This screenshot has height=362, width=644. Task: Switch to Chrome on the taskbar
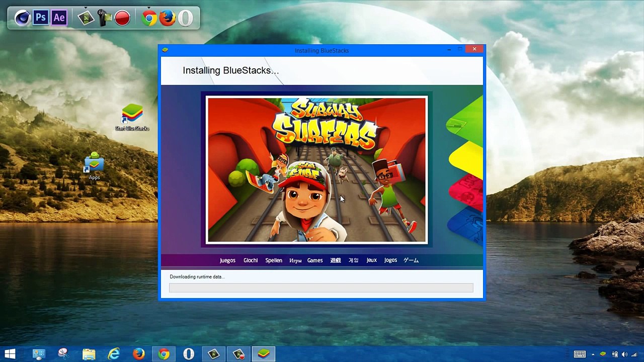tap(164, 354)
